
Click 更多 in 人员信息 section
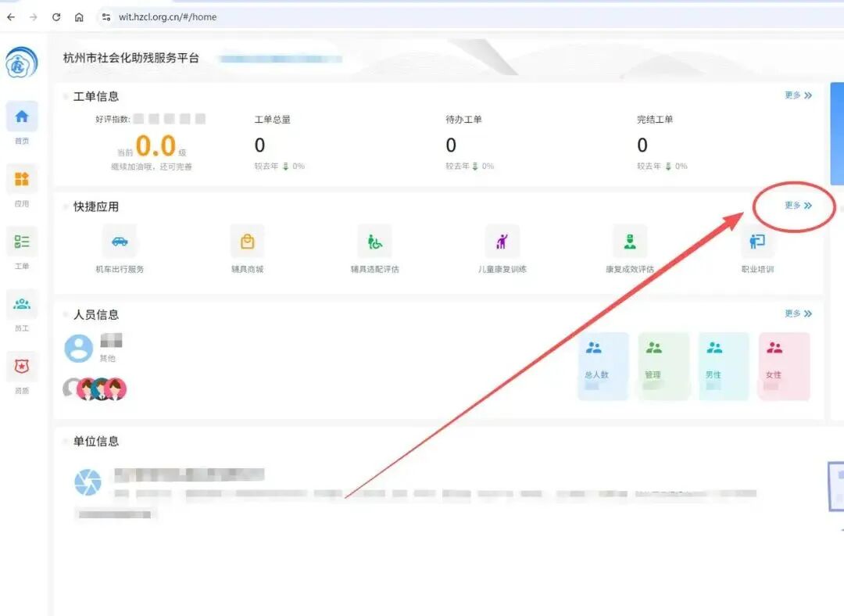pos(798,313)
